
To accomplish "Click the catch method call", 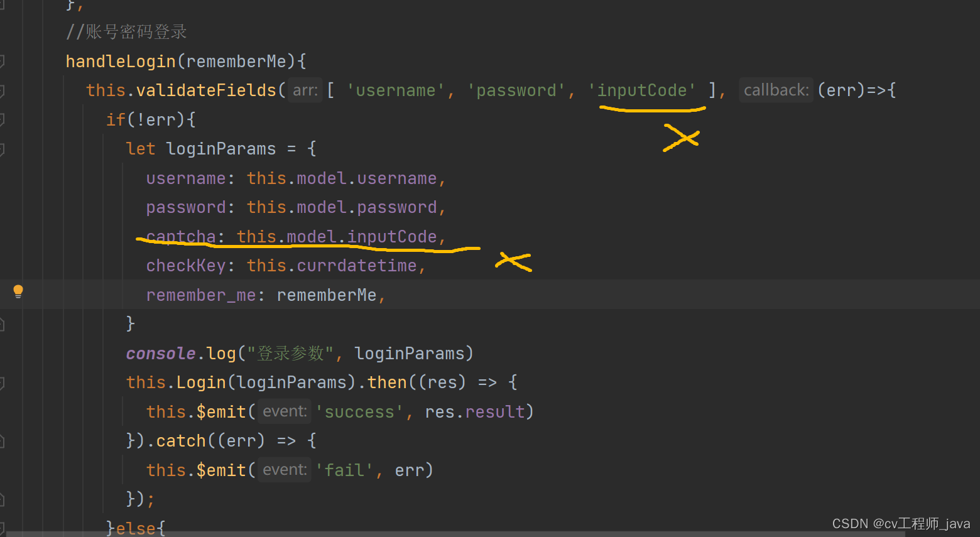I will (181, 441).
